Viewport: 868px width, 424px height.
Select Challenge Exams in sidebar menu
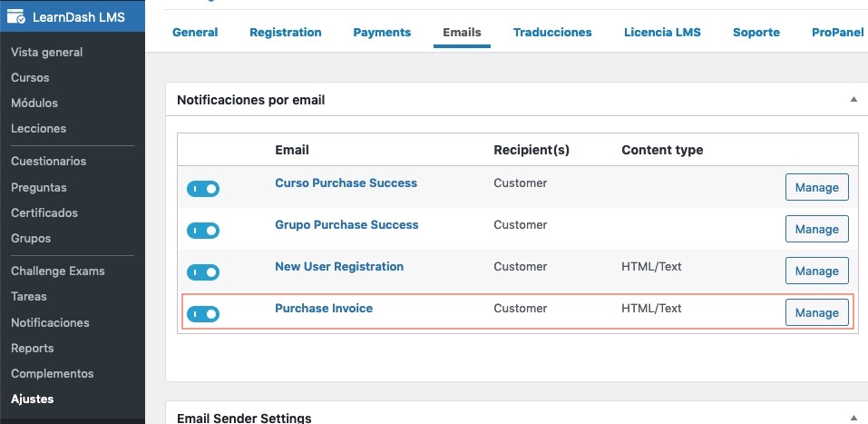[57, 271]
